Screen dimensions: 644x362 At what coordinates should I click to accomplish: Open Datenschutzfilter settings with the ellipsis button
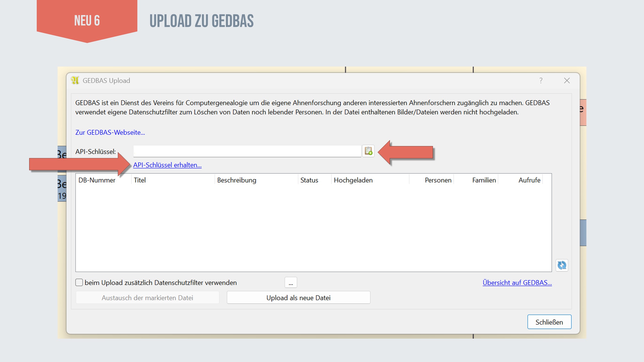click(291, 283)
